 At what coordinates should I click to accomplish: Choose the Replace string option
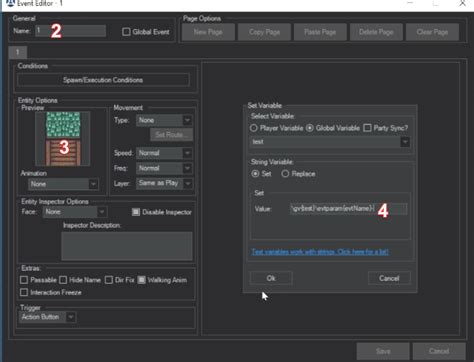click(285, 174)
